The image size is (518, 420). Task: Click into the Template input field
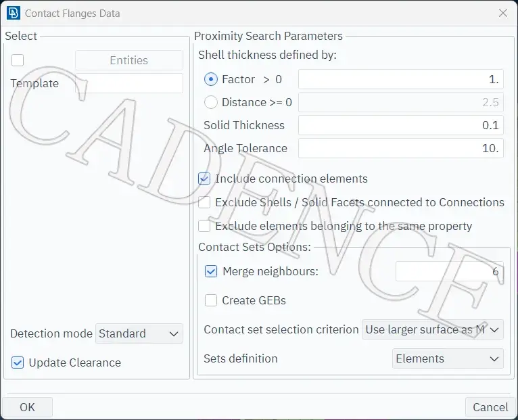pyautogui.click(x=129, y=83)
